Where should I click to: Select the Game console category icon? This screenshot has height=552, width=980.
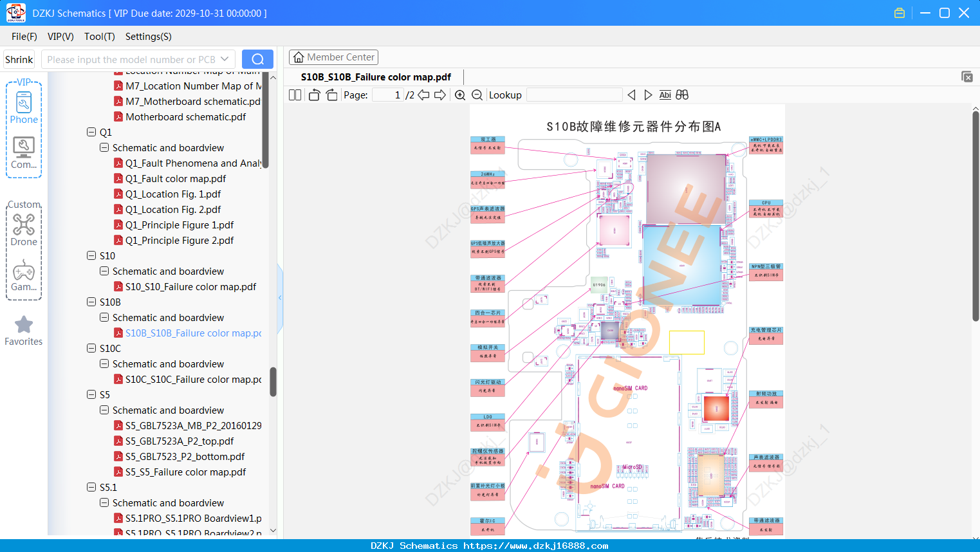tap(24, 275)
